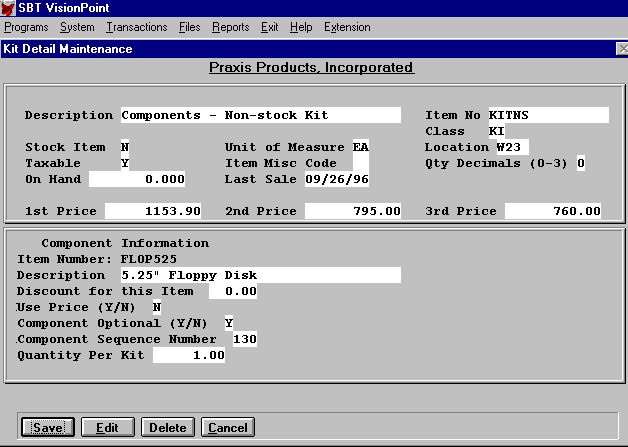The image size is (628, 447).
Task: Click the Component Sequence Number field 130
Action: click(x=245, y=339)
